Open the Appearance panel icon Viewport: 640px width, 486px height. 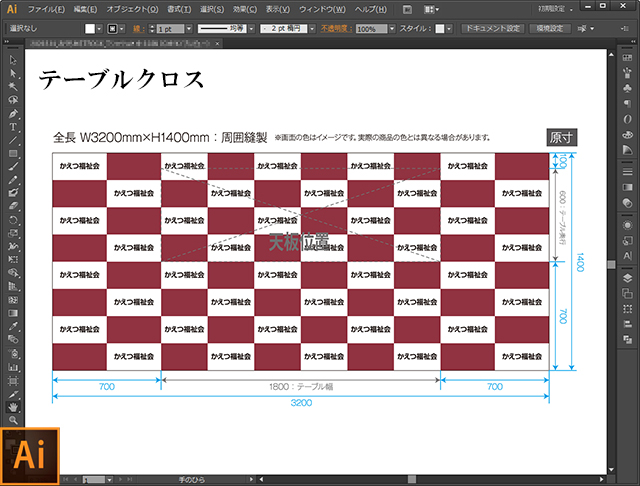[627, 225]
